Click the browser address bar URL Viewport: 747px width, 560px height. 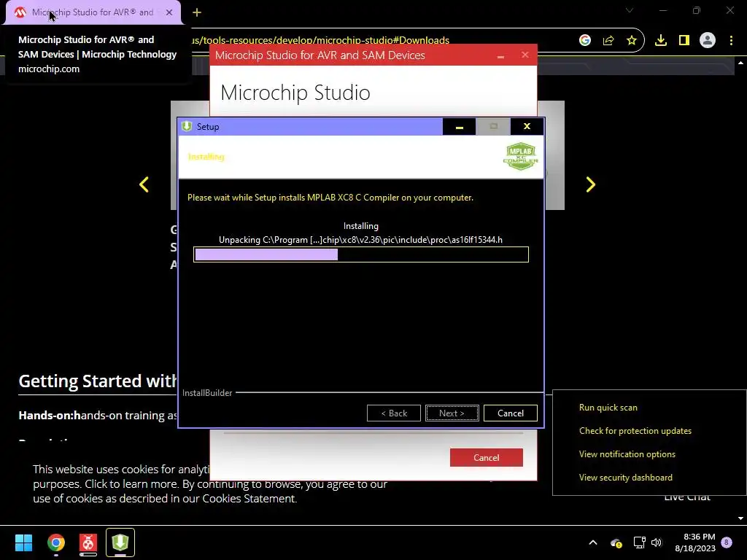[x=322, y=41]
